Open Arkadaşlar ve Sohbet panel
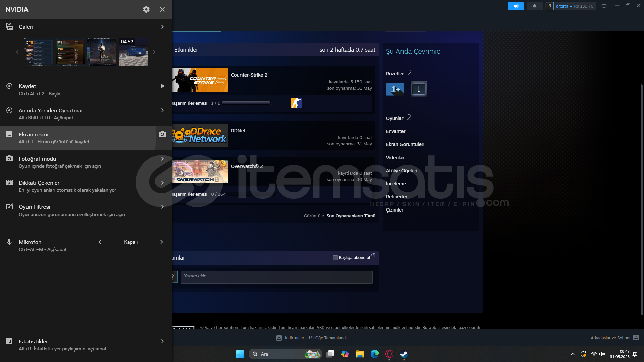The width and height of the screenshot is (644, 362). click(x=614, y=338)
